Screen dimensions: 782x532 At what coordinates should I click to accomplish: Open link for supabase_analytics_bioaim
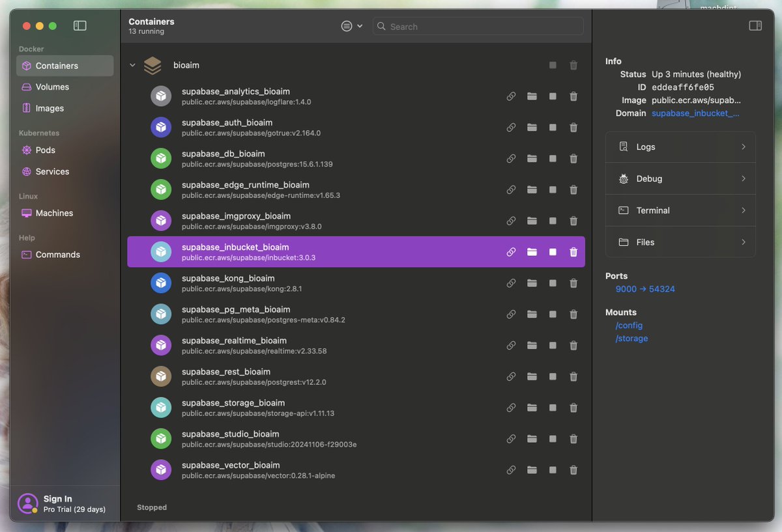click(x=511, y=96)
